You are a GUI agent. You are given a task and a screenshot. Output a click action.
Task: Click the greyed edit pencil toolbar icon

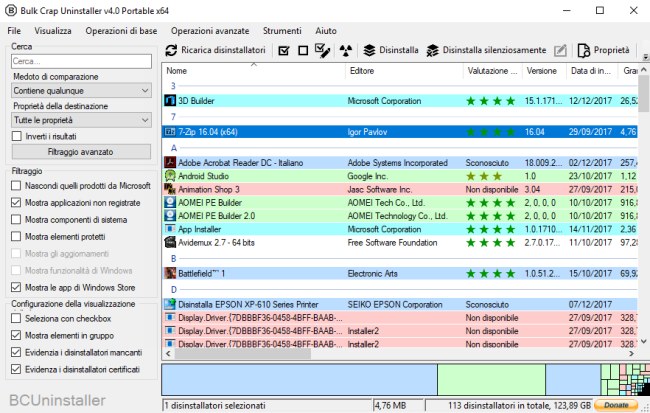[560, 51]
